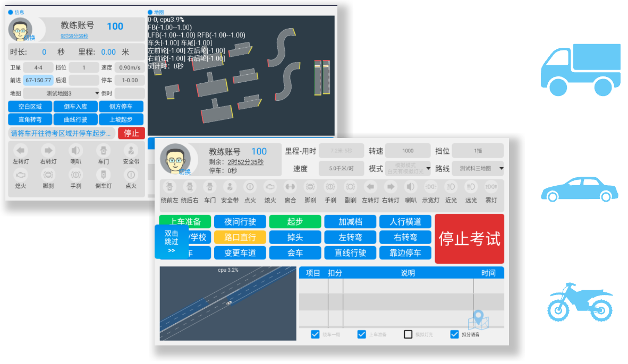Click the 倒车灯 reverse light icon

click(x=103, y=175)
